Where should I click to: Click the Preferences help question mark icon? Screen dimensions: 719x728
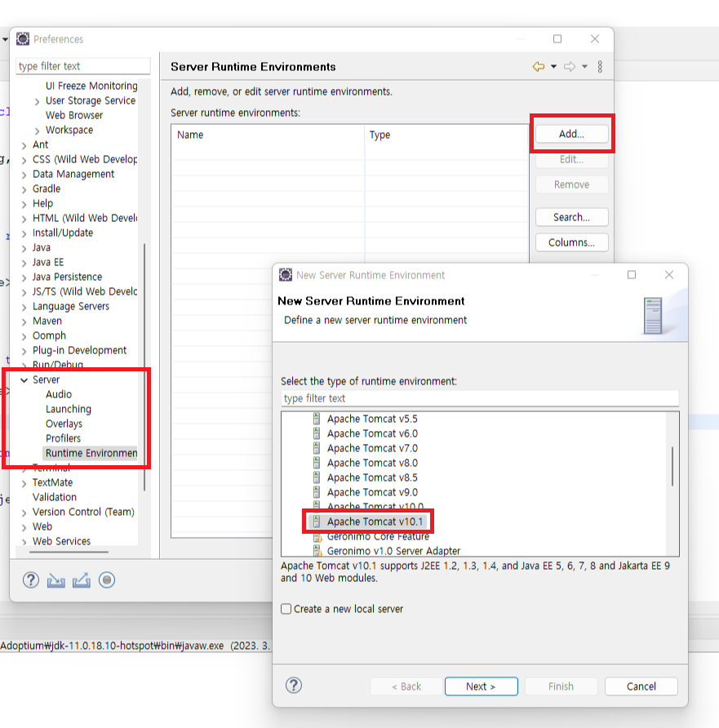tap(31, 580)
